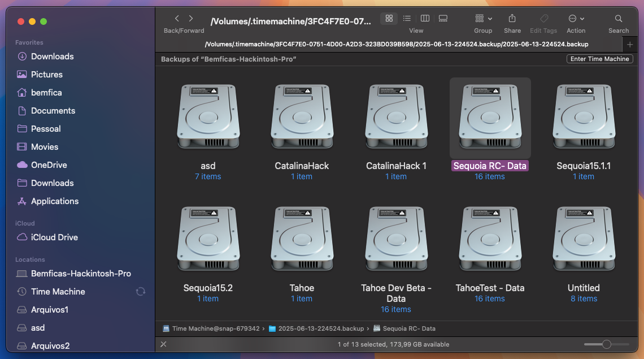Go forward using the Forward chevron
The width and height of the screenshot is (644, 359).
tap(191, 19)
